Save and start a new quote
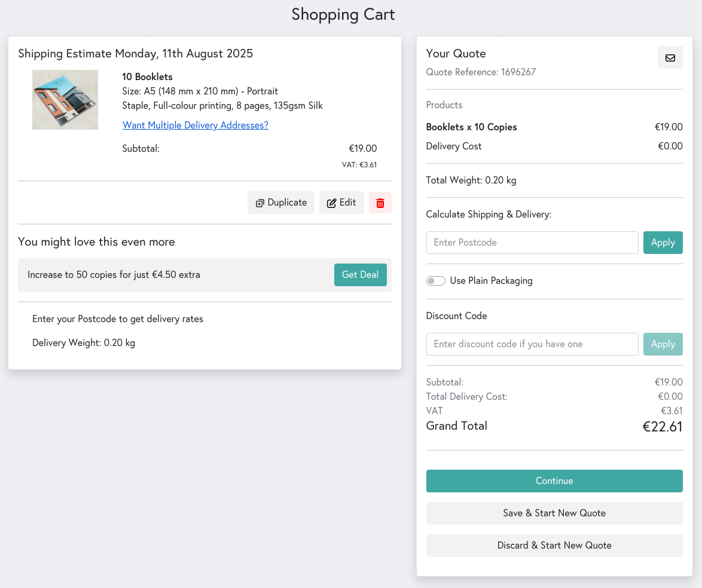The height and width of the screenshot is (588, 702). coord(554,513)
